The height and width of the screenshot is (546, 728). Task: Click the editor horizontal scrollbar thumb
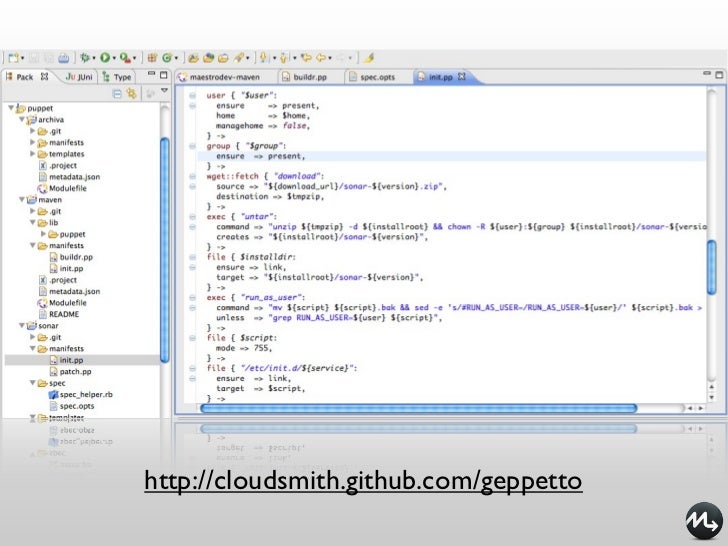click(x=418, y=408)
